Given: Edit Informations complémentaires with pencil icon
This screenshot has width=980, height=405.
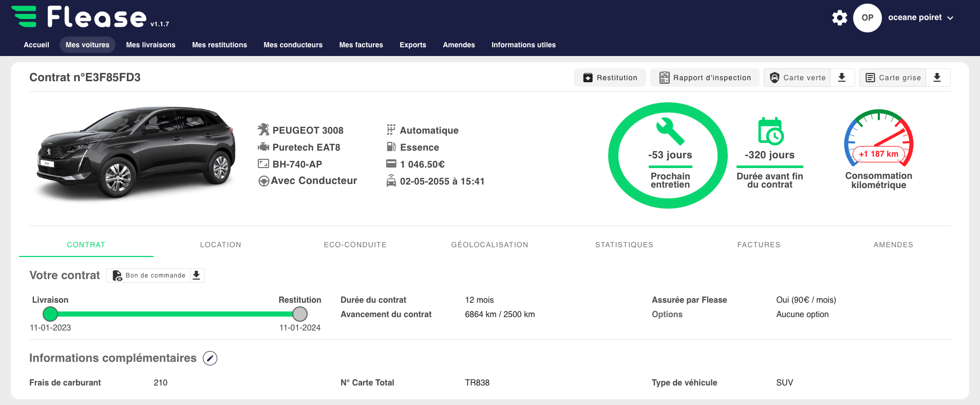Looking at the screenshot, I should pos(210,358).
